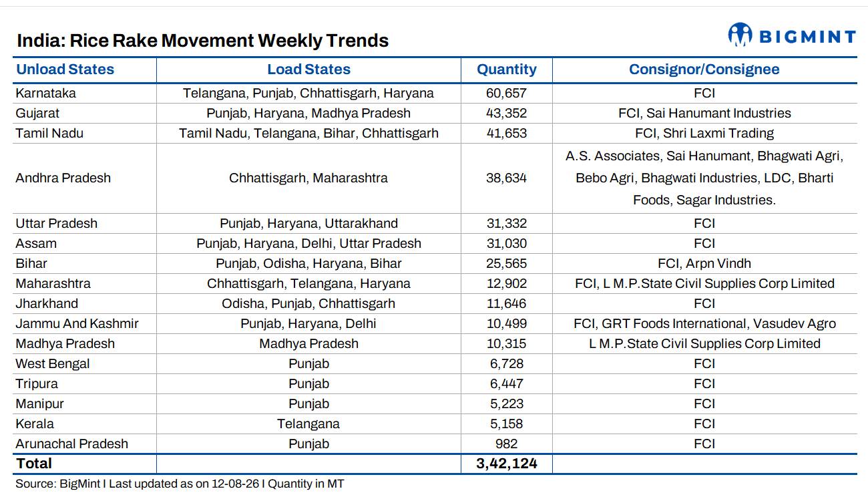Click the 'Unload States' column header
Image resolution: width=868 pixels, height=501 pixels.
click(65, 69)
